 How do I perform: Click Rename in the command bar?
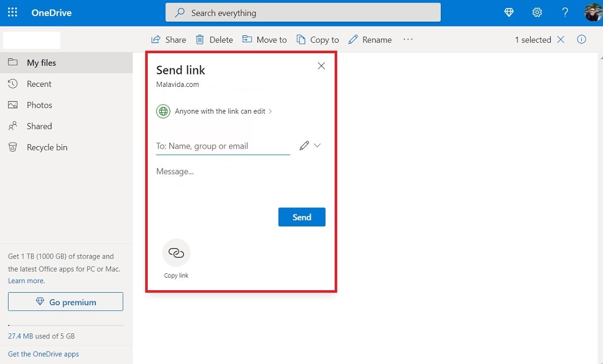click(x=370, y=40)
